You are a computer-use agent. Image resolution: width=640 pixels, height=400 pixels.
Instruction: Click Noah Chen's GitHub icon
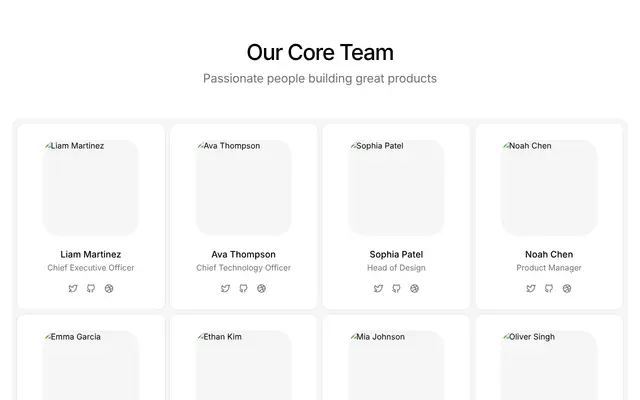[x=549, y=289]
